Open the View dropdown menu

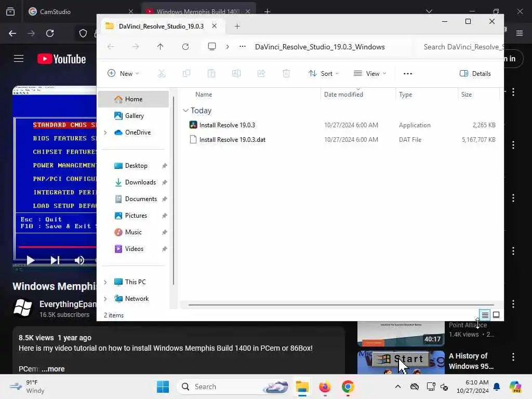coord(369,74)
